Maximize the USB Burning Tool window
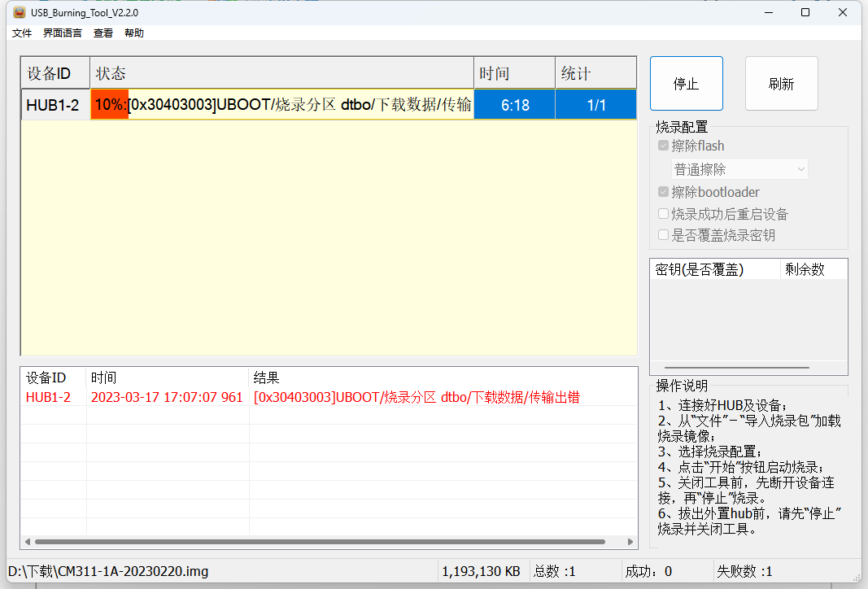868x589 pixels. (x=805, y=12)
